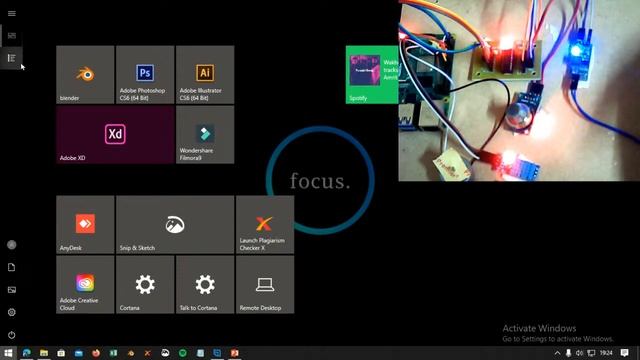Open the Adobe Creative Cloud tile

tap(85, 284)
